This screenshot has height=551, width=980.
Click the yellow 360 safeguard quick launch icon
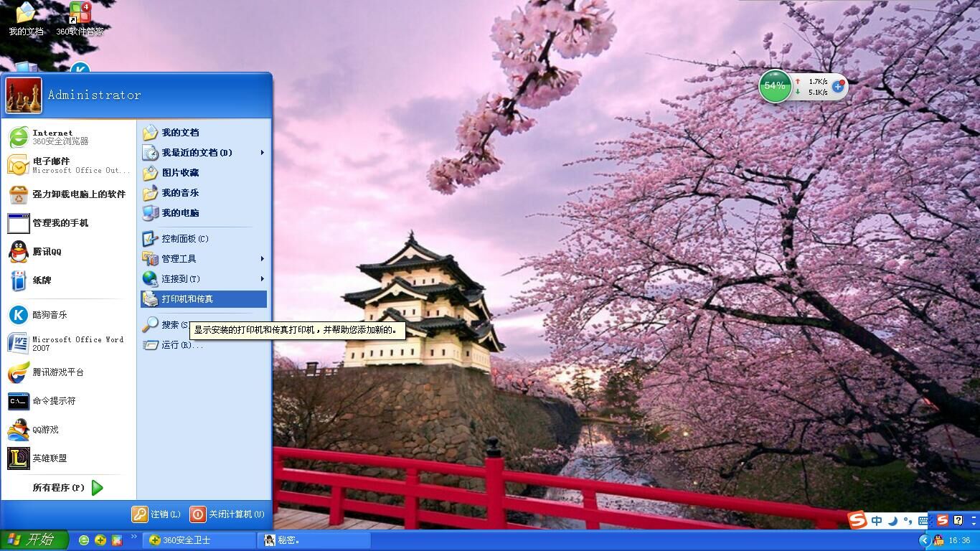[x=100, y=540]
